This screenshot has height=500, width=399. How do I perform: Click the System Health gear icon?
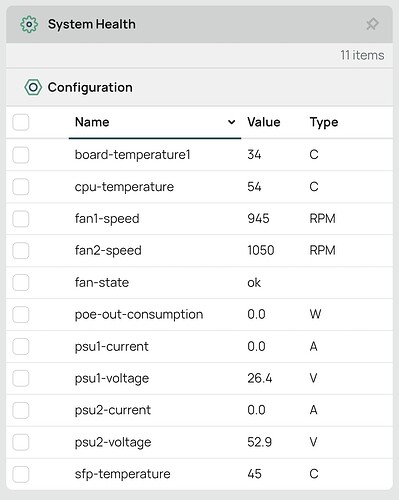point(29,24)
